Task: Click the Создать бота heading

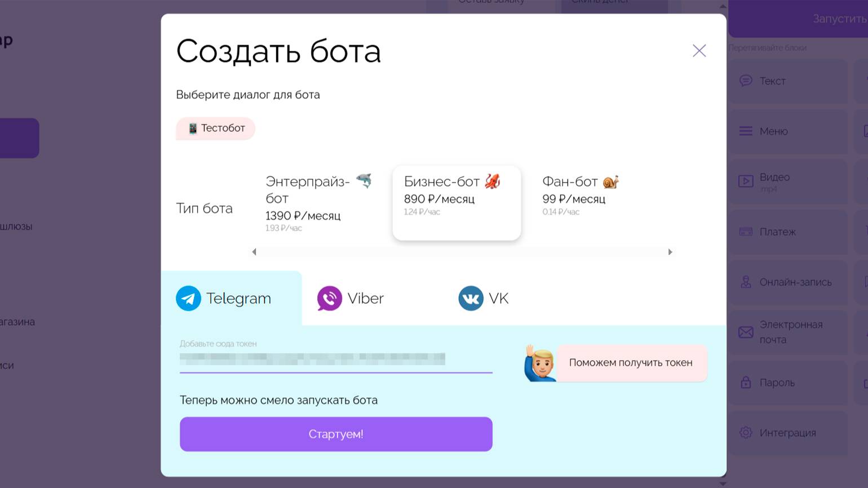Action: click(278, 51)
